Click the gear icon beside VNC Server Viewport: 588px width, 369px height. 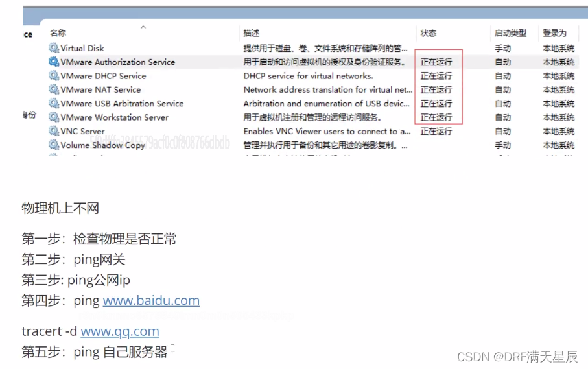[x=54, y=131]
